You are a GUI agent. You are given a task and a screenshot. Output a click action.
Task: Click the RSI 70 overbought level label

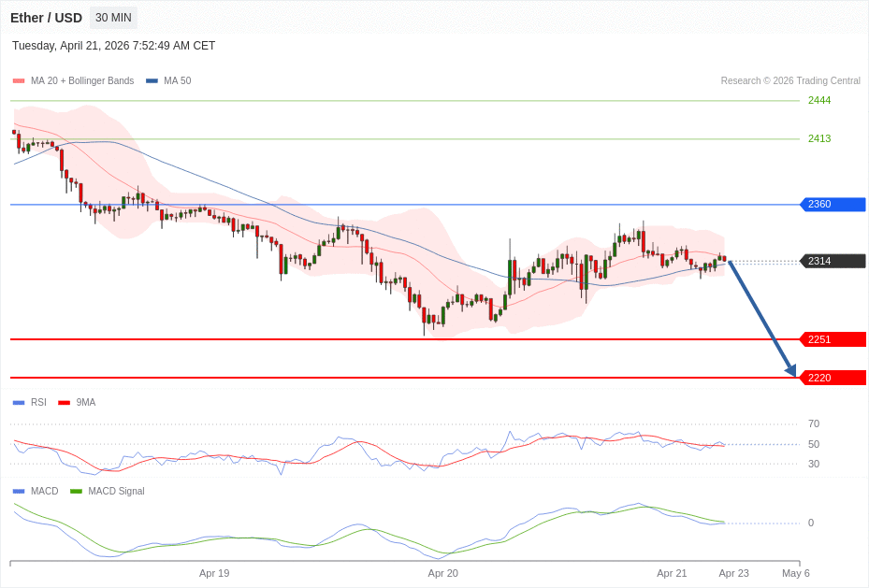pyautogui.click(x=814, y=424)
